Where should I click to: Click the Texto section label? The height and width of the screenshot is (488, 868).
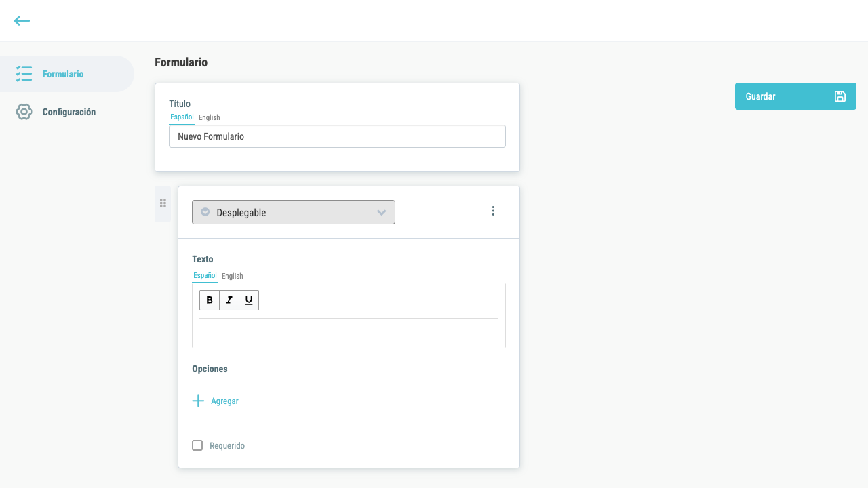coord(203,260)
